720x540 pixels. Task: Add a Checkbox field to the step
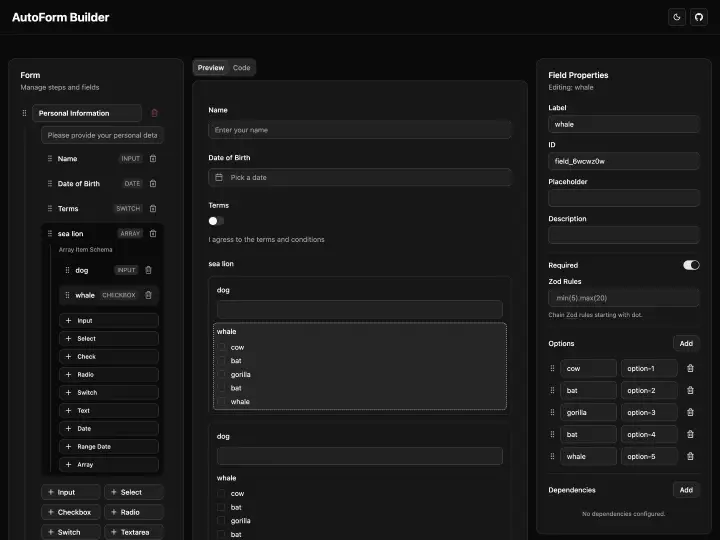click(x=71, y=512)
